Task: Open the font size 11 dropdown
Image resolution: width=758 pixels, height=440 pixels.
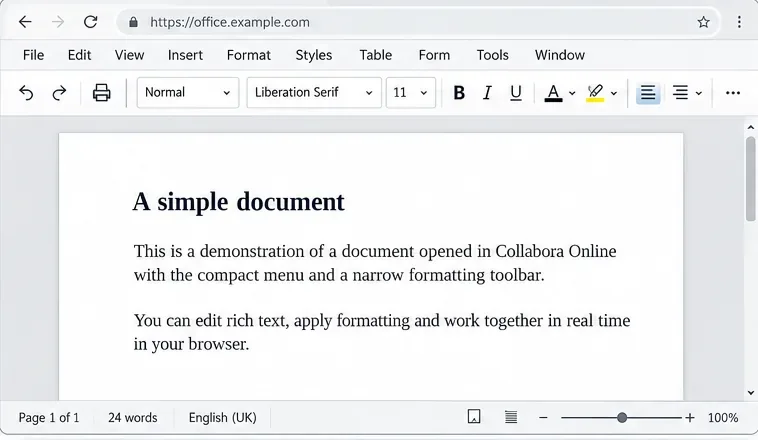Action: [410, 92]
